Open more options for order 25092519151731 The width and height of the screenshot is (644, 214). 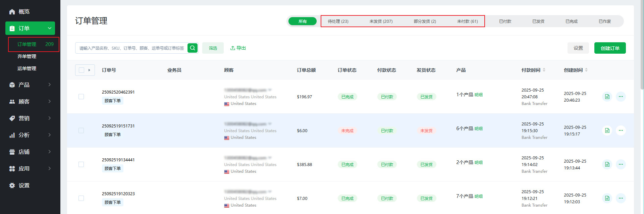coord(621,130)
